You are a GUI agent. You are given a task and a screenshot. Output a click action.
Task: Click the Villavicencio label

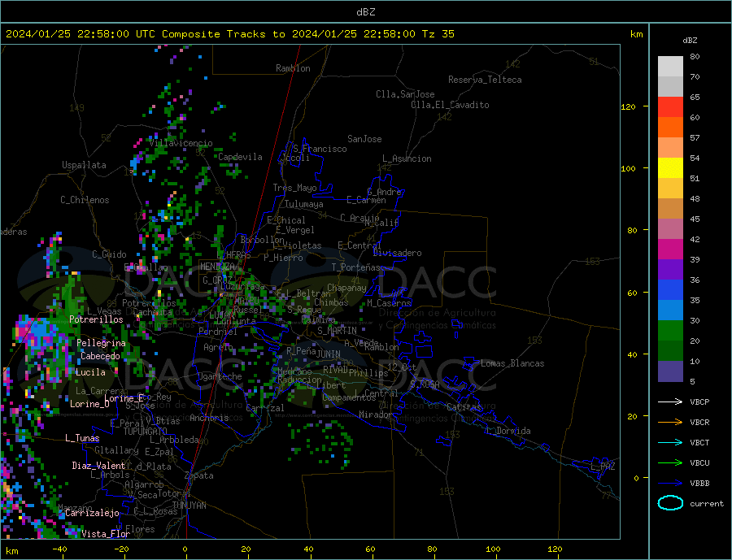click(181, 143)
